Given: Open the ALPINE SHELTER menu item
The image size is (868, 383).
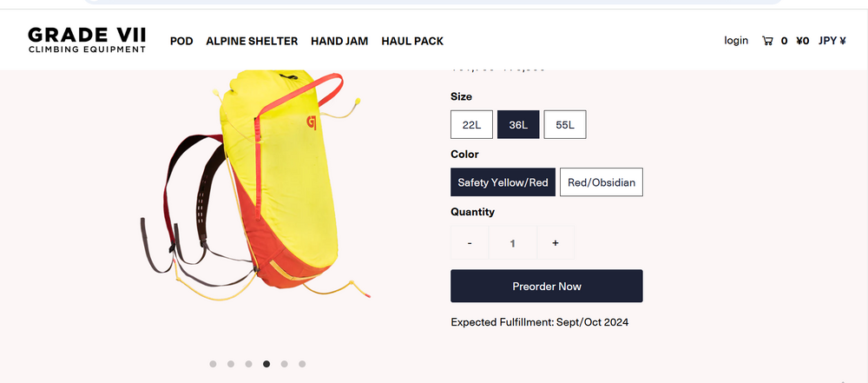Looking at the screenshot, I should click(x=252, y=41).
